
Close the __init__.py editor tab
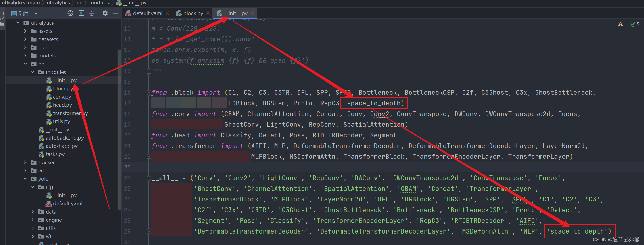click(x=252, y=13)
